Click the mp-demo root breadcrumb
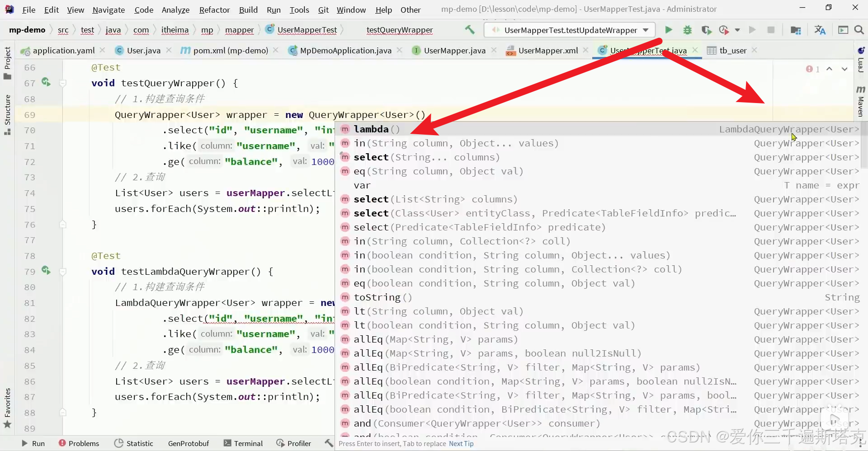This screenshot has height=451, width=868. click(27, 30)
